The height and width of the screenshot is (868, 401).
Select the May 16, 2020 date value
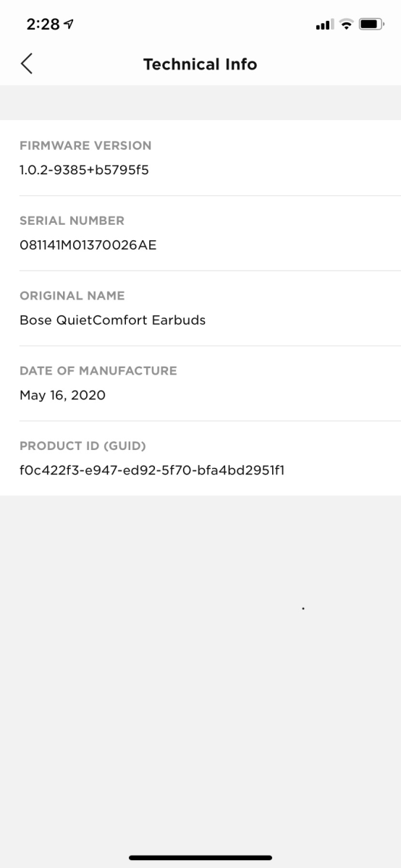(62, 397)
